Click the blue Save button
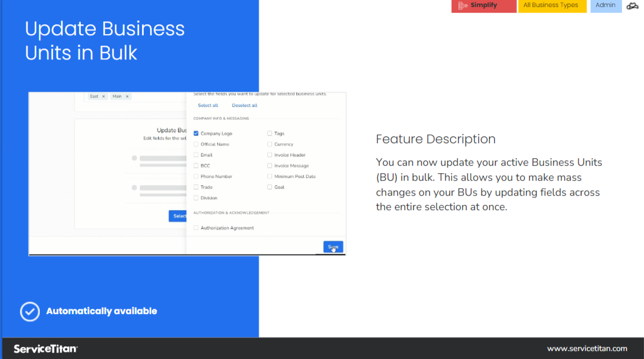This screenshot has height=359, width=644. [x=333, y=247]
